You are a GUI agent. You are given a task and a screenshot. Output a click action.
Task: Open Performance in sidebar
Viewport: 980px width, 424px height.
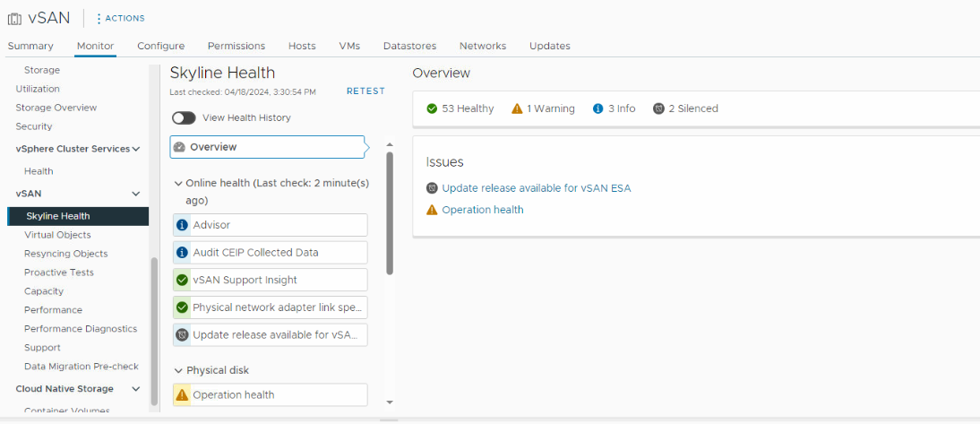(x=53, y=310)
